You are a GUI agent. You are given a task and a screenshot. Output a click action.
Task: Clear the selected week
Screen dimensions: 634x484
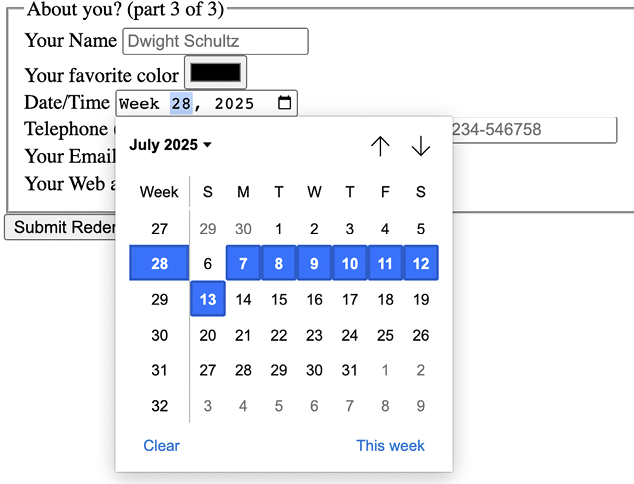pos(161,446)
